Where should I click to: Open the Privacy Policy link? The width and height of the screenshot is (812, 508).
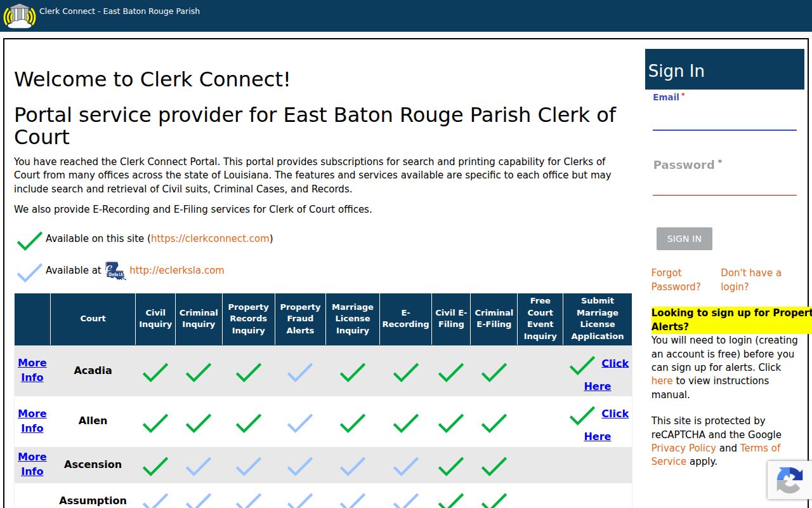pos(684,448)
